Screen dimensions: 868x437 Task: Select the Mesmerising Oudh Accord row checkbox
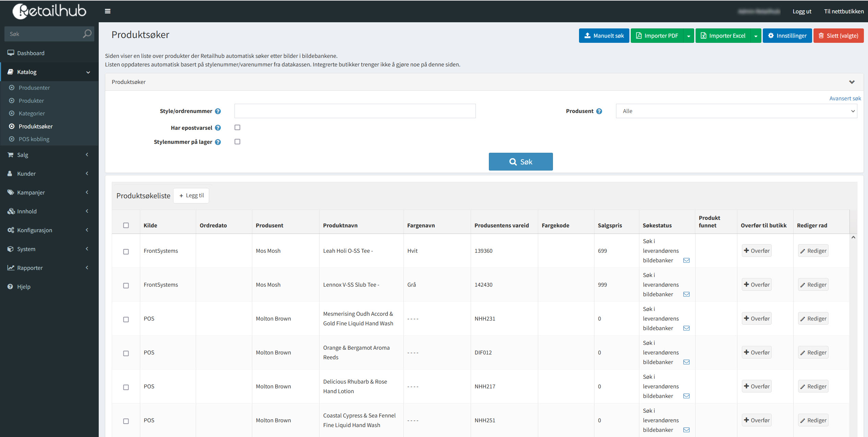[x=126, y=320]
